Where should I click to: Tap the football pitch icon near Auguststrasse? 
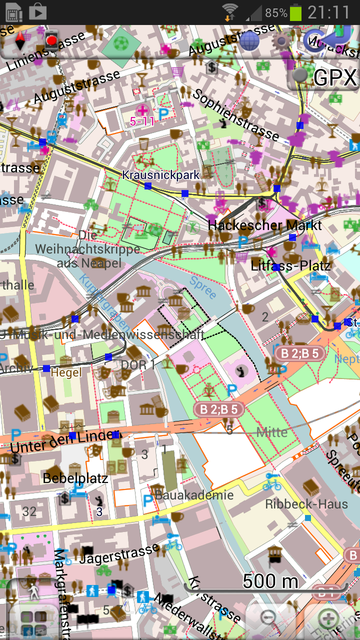[x=121, y=42]
